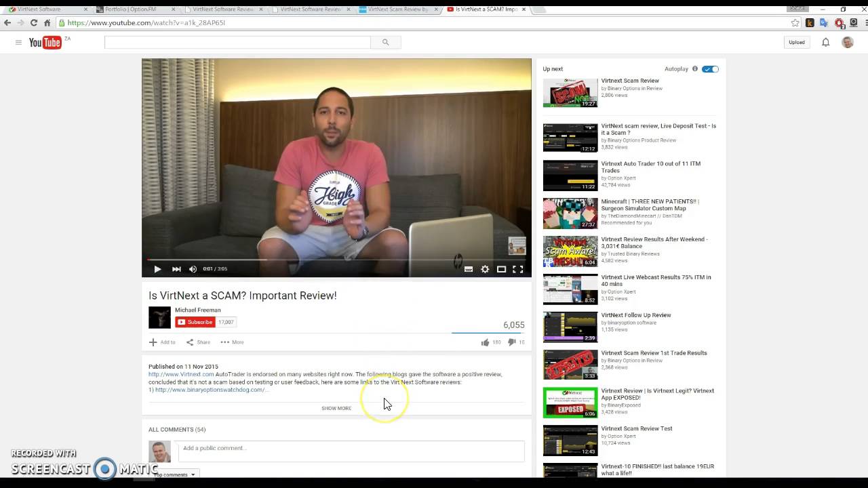
Task: Open the Michael Freeman channel name
Action: [x=197, y=310]
